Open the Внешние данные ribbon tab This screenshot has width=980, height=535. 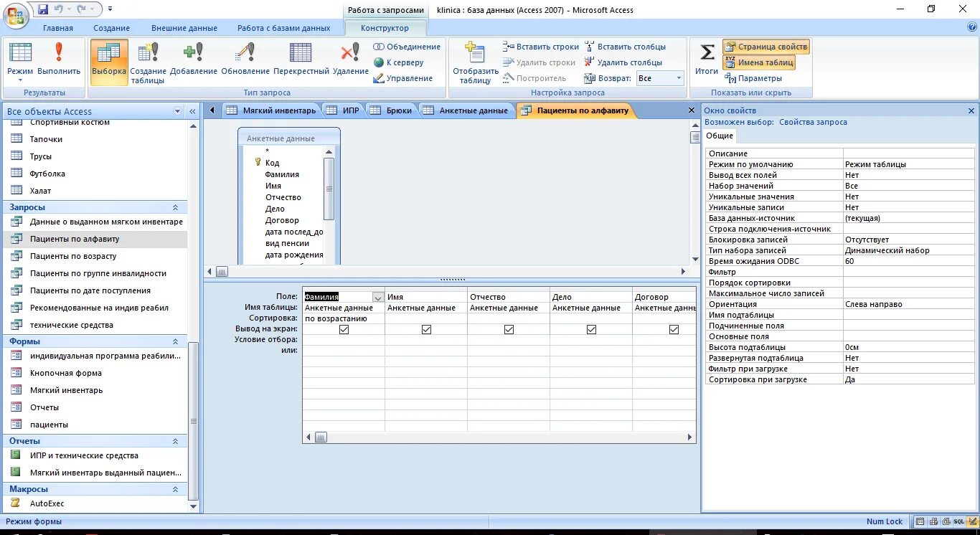tap(184, 28)
